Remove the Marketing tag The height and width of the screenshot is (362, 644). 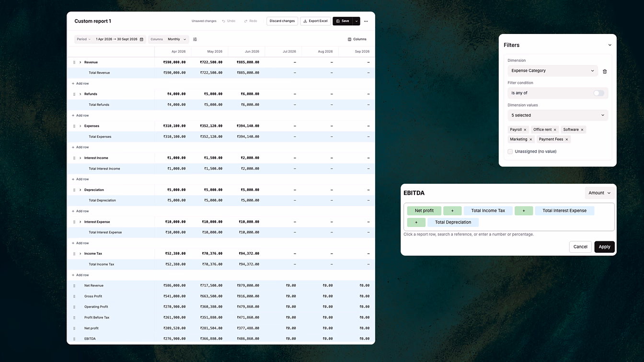point(530,139)
